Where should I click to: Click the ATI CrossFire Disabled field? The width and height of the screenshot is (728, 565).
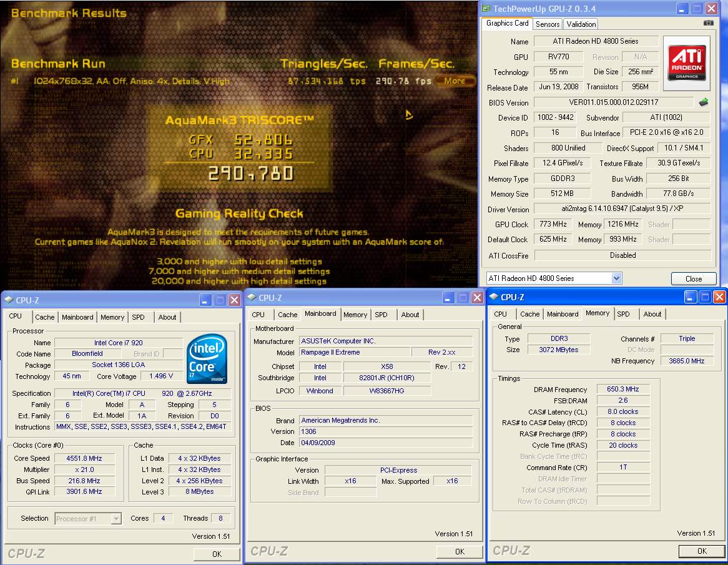click(622, 255)
